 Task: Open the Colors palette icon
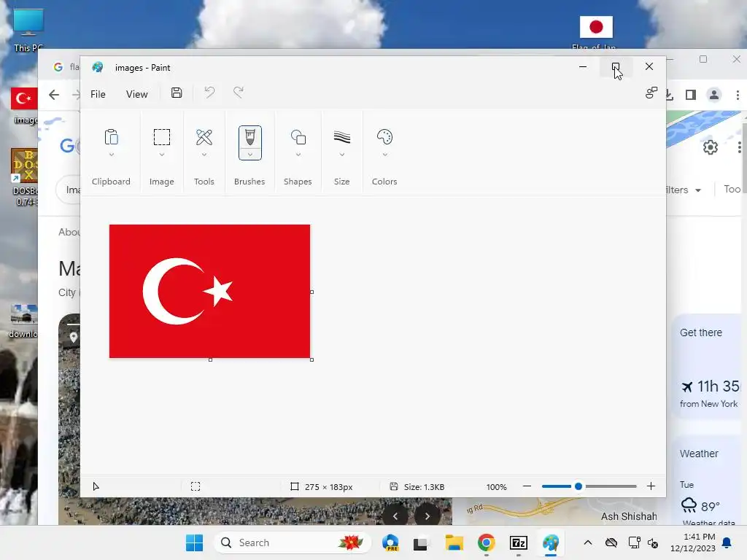tap(385, 137)
